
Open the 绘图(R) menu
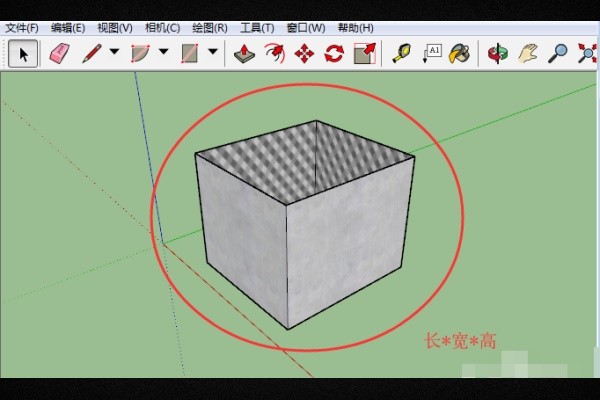(x=210, y=28)
